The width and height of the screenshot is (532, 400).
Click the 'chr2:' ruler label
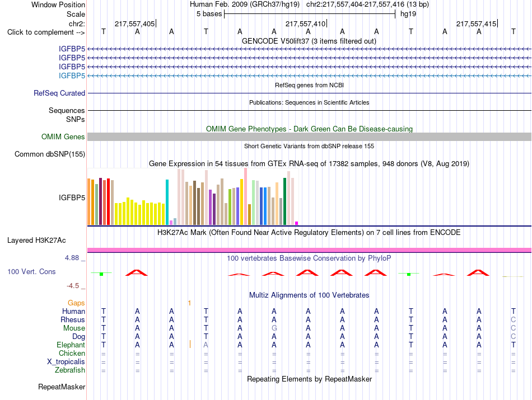(77, 23)
